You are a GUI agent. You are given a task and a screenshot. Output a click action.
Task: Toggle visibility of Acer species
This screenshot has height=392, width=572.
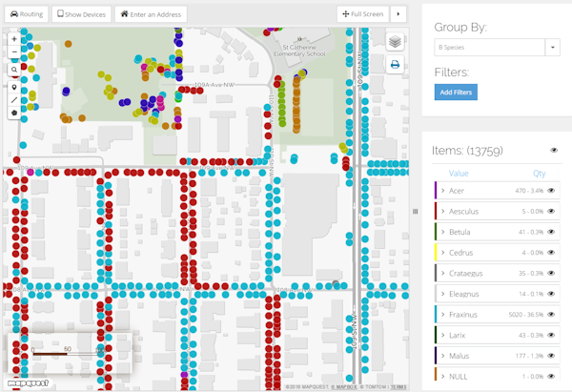pyautogui.click(x=551, y=191)
